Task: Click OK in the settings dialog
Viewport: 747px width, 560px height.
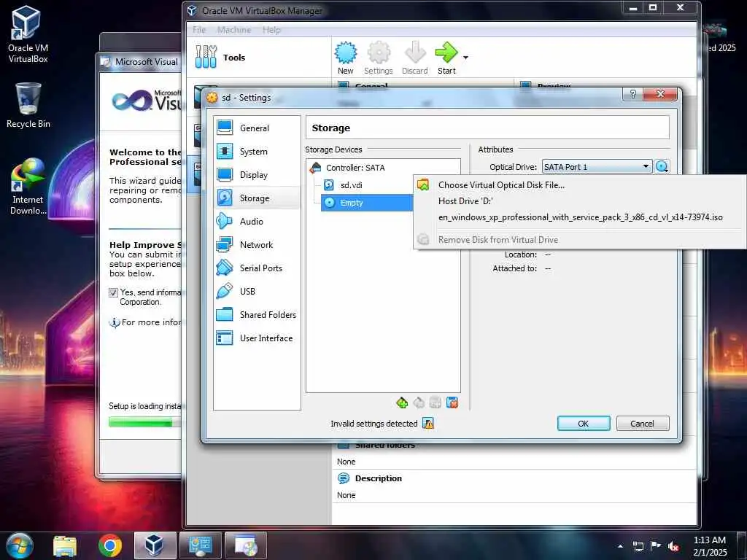Action: [584, 424]
